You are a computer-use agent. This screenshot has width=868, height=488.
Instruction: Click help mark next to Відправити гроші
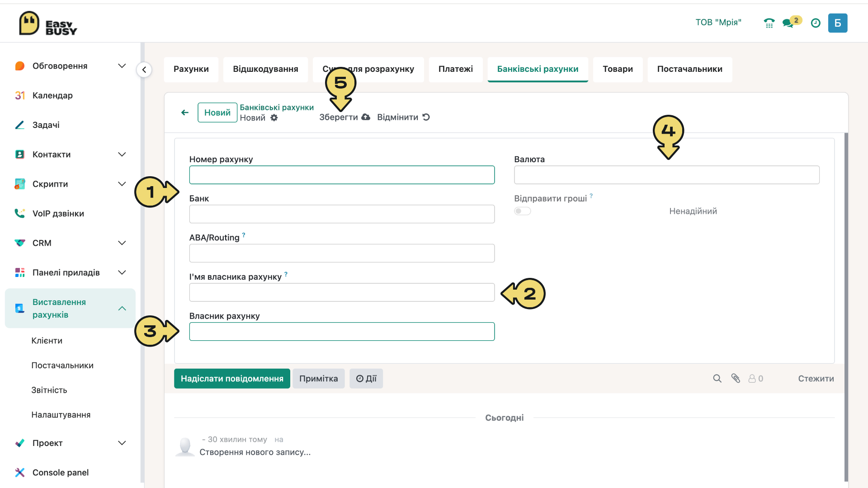pyautogui.click(x=591, y=196)
